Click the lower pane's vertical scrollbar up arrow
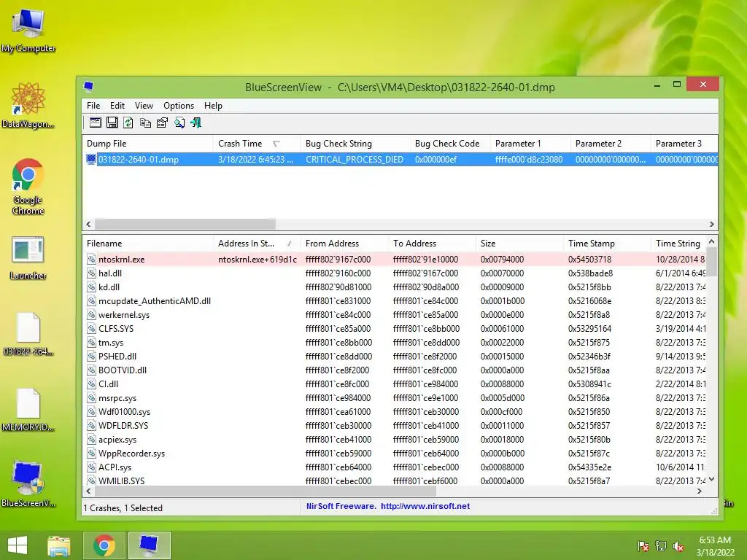This screenshot has width=747, height=560. [712, 241]
